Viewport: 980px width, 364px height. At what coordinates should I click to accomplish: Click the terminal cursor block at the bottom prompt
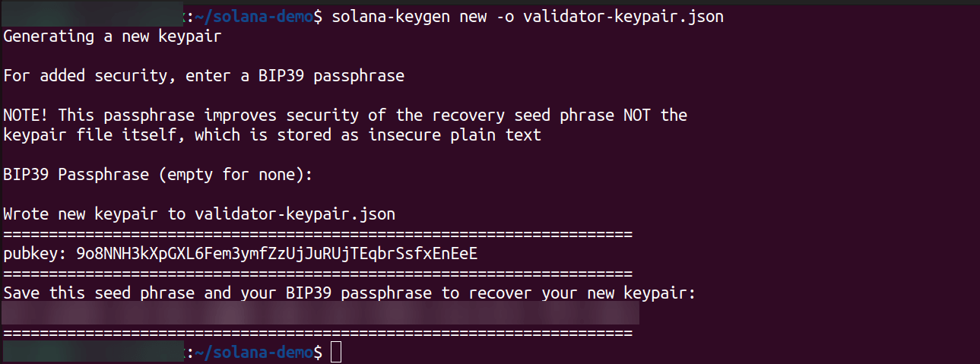(337, 353)
